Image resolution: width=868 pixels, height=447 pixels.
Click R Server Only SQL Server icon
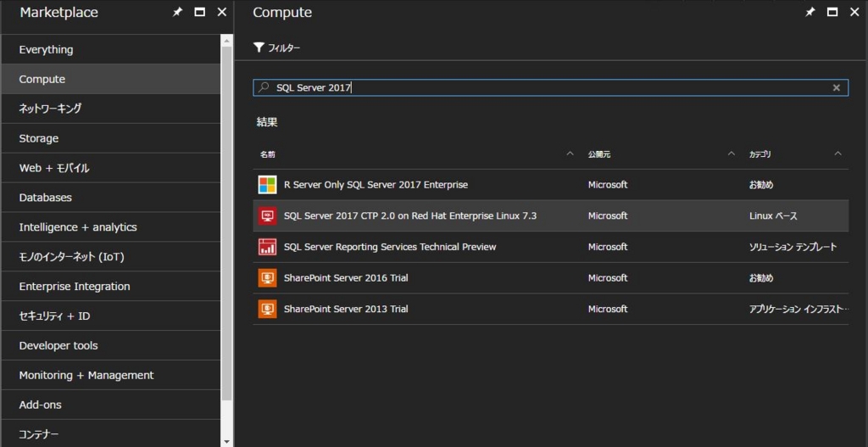[x=267, y=184]
